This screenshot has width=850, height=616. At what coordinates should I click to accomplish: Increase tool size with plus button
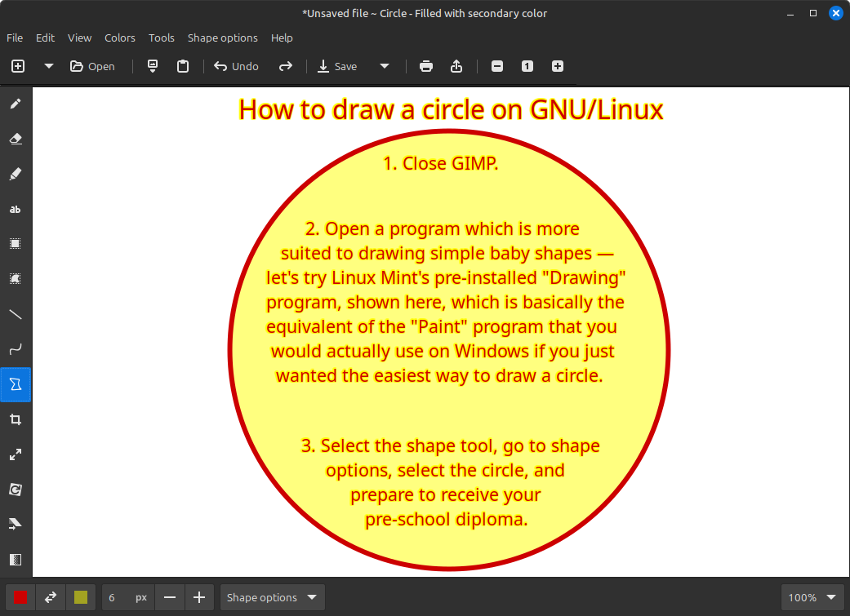[x=199, y=597]
